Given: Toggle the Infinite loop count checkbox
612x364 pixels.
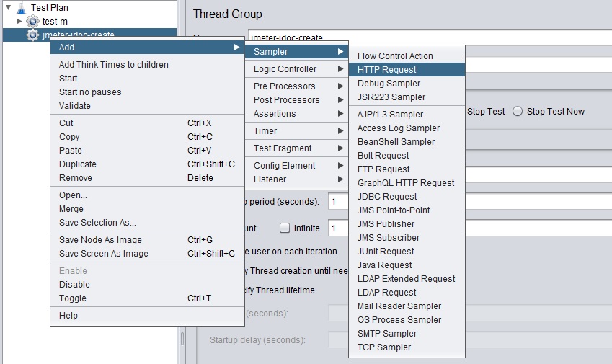Looking at the screenshot, I should pyautogui.click(x=285, y=228).
